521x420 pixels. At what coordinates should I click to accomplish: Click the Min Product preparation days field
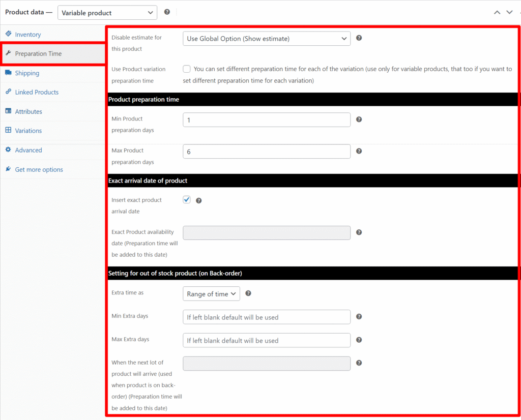coord(266,120)
